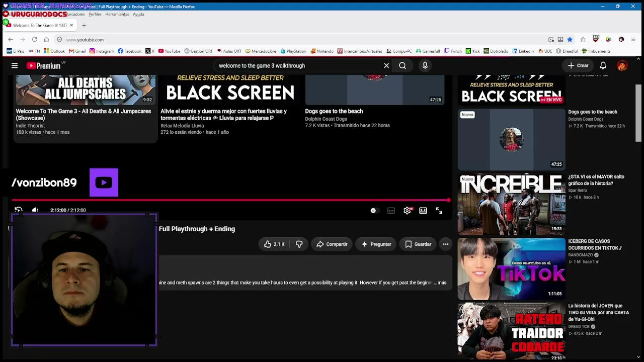Open more actions menu under the video

coord(445,244)
